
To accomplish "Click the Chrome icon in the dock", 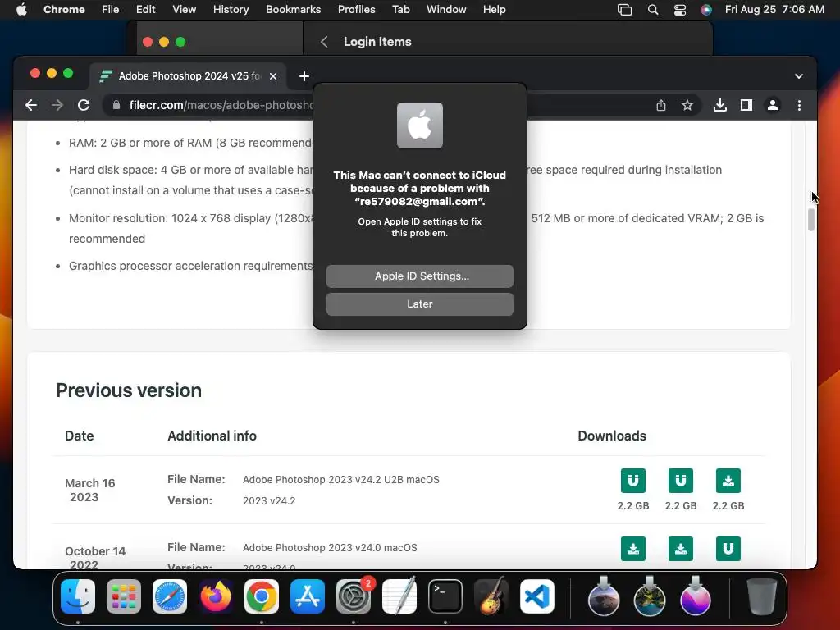I will [x=262, y=596].
